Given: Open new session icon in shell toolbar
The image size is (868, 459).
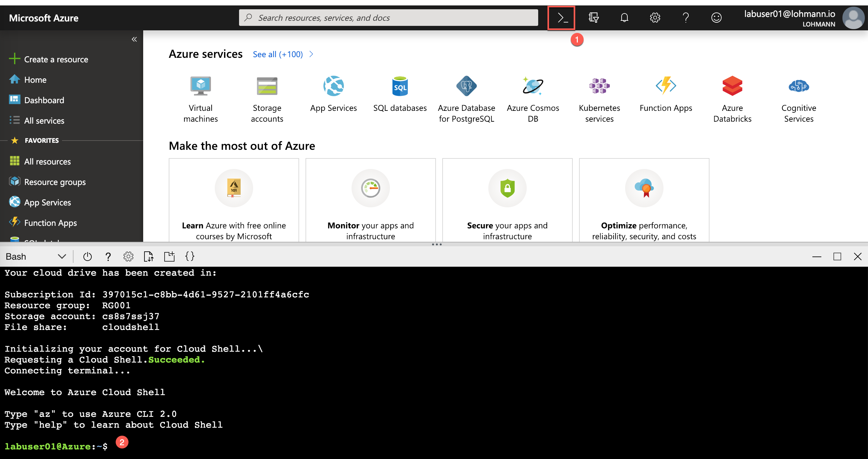Looking at the screenshot, I should (169, 256).
